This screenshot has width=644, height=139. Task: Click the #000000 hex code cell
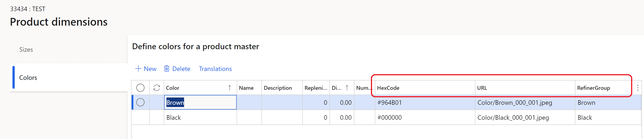(x=425, y=117)
